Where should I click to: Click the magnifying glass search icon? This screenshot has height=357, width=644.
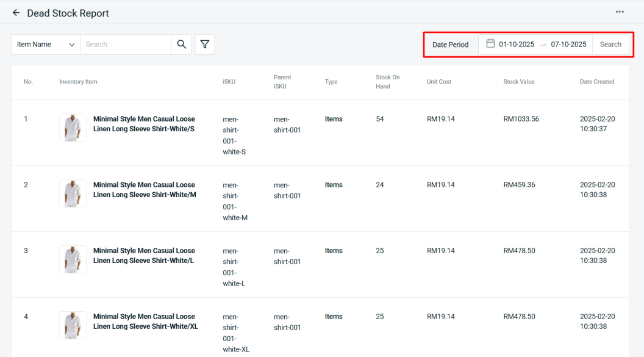tap(181, 45)
